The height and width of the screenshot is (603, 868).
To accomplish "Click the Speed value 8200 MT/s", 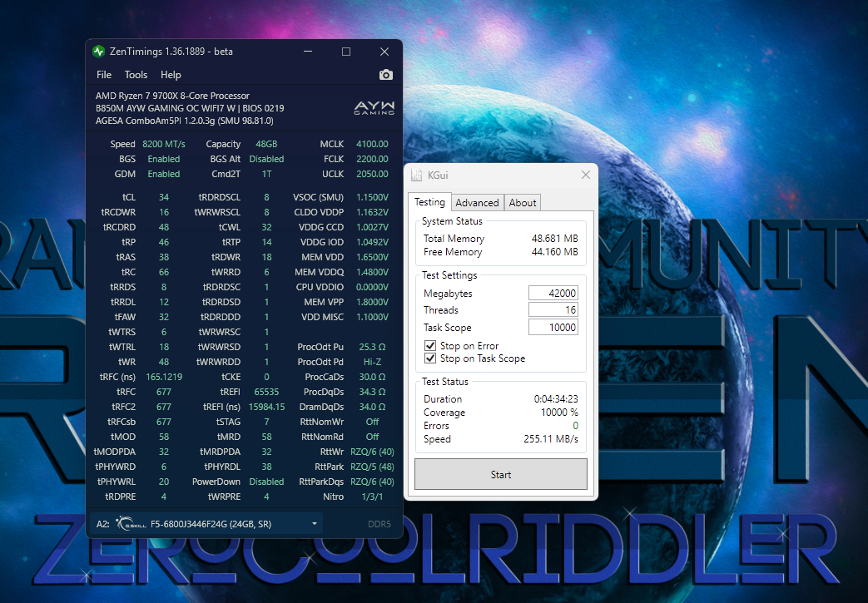I will 164,144.
